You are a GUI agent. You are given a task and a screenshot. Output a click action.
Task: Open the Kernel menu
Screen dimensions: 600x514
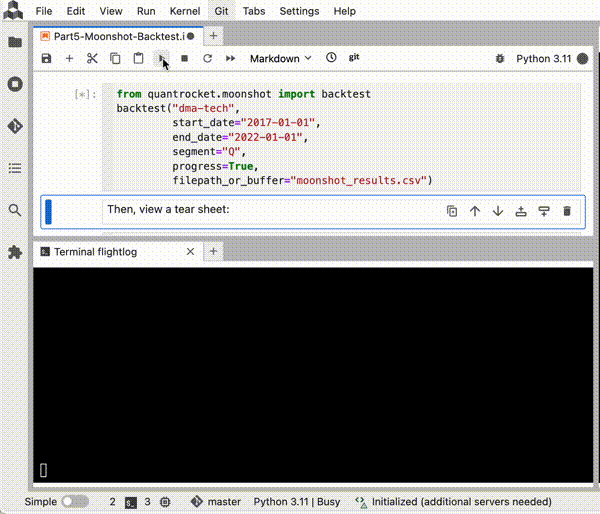tap(185, 11)
